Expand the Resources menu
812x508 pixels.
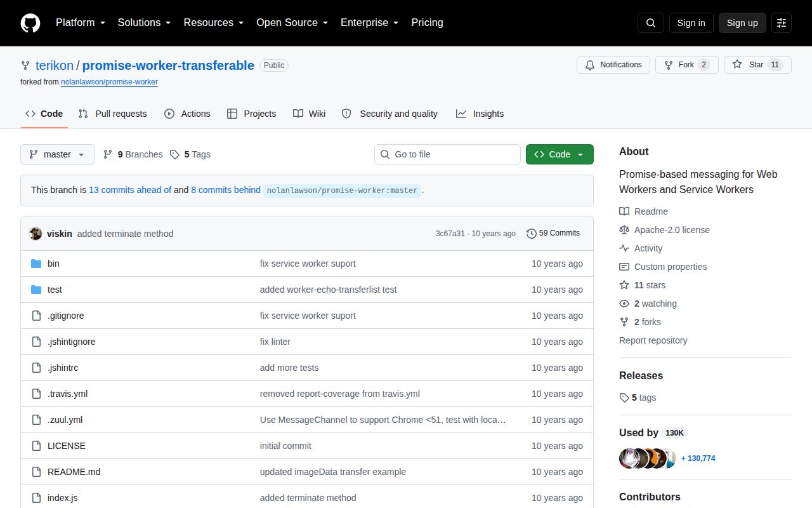214,23
